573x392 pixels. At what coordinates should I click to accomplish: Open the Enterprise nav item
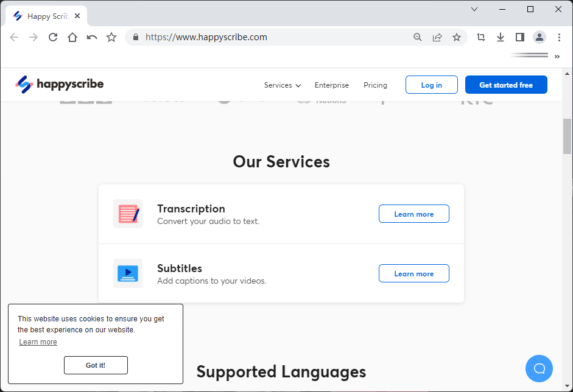point(332,85)
